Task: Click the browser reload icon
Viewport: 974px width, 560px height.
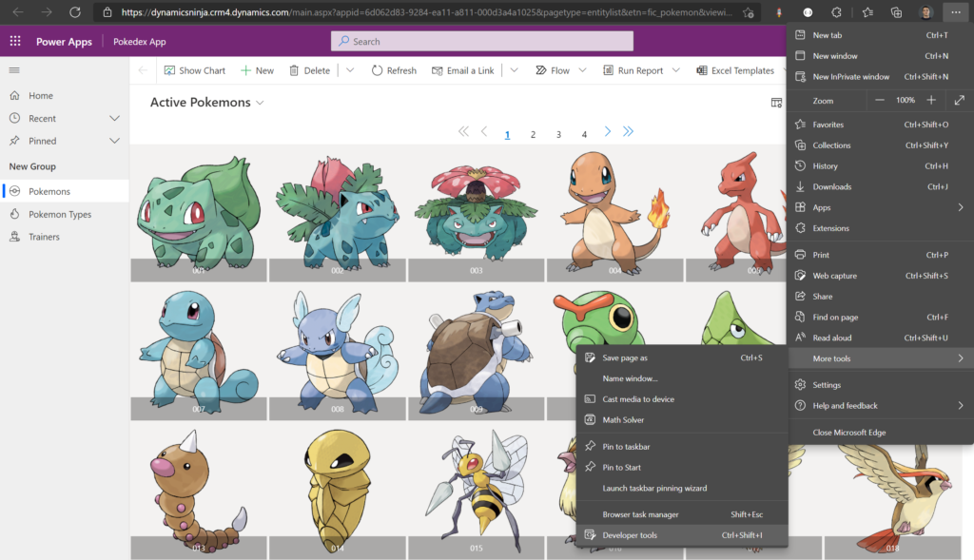Action: point(75,11)
